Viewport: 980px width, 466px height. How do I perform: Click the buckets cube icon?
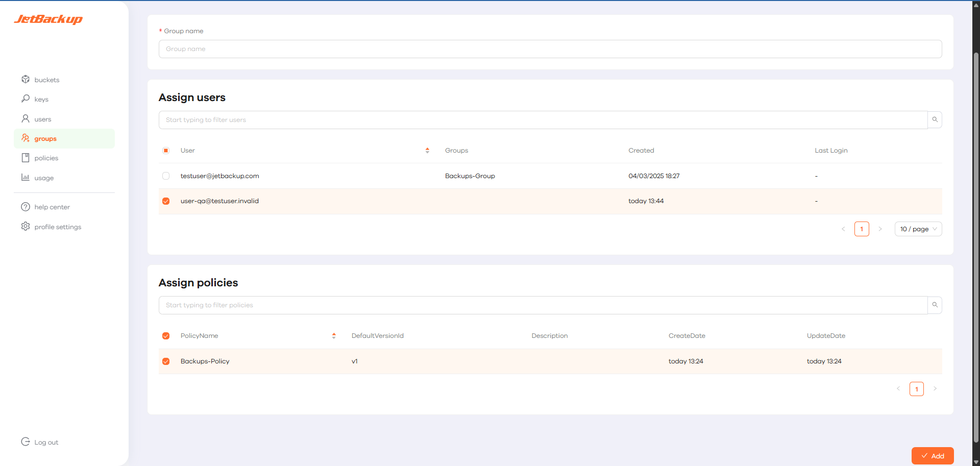26,79
